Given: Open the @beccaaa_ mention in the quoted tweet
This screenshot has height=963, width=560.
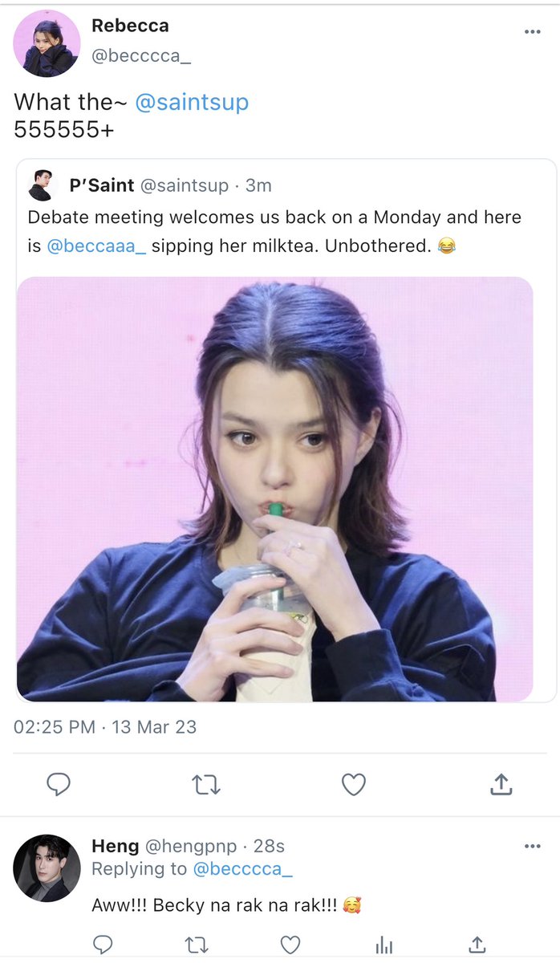Looking at the screenshot, I should click(x=96, y=246).
